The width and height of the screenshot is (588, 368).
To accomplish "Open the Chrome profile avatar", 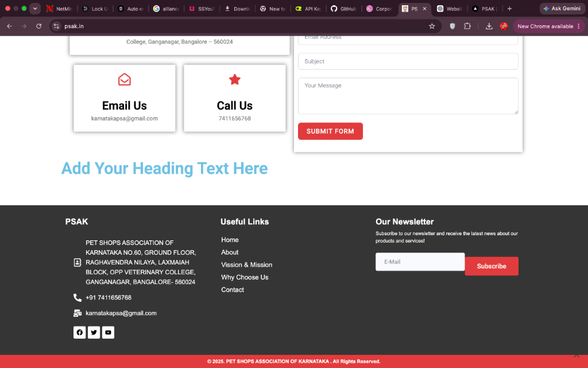I will [504, 26].
